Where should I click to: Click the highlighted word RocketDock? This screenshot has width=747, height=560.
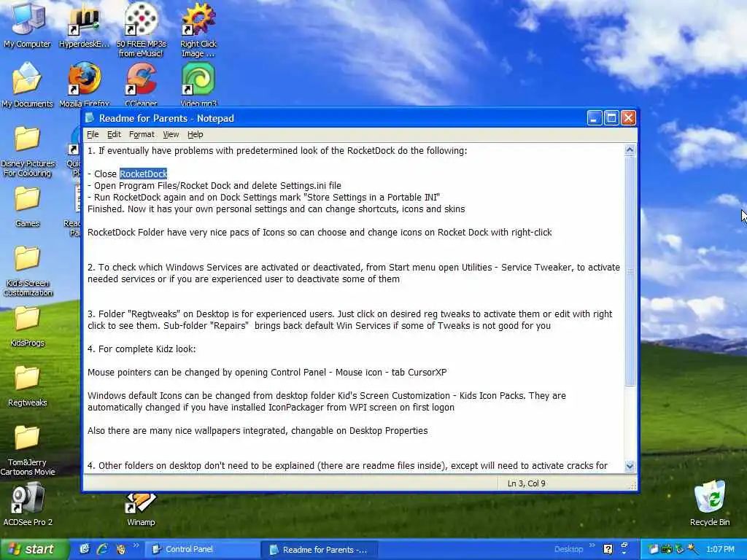click(144, 174)
